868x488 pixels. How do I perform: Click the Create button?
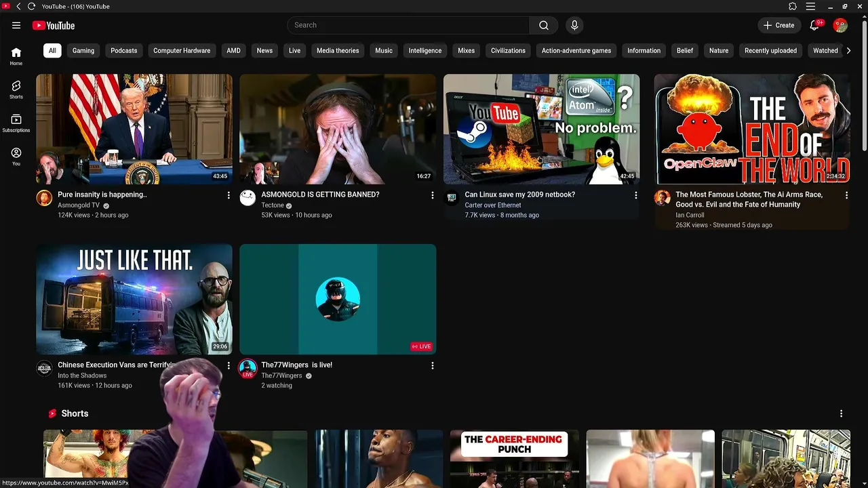coord(778,25)
